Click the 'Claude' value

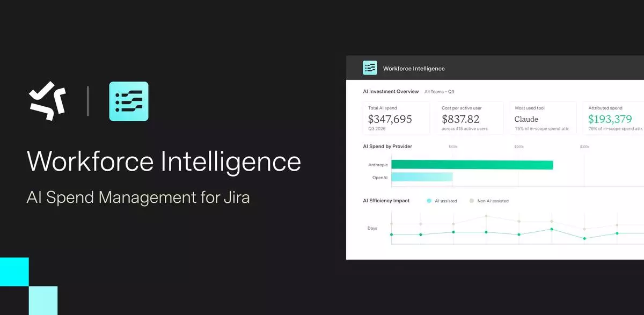526,119
